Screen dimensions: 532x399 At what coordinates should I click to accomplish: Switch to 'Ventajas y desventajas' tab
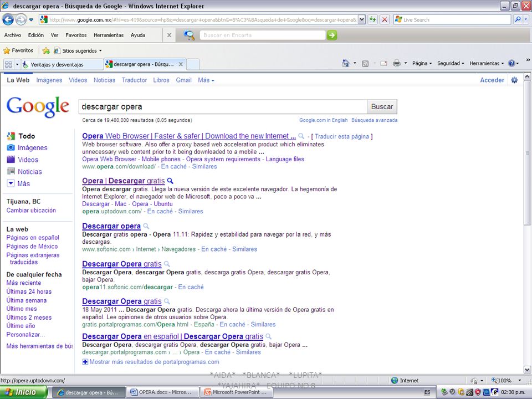click(63, 64)
